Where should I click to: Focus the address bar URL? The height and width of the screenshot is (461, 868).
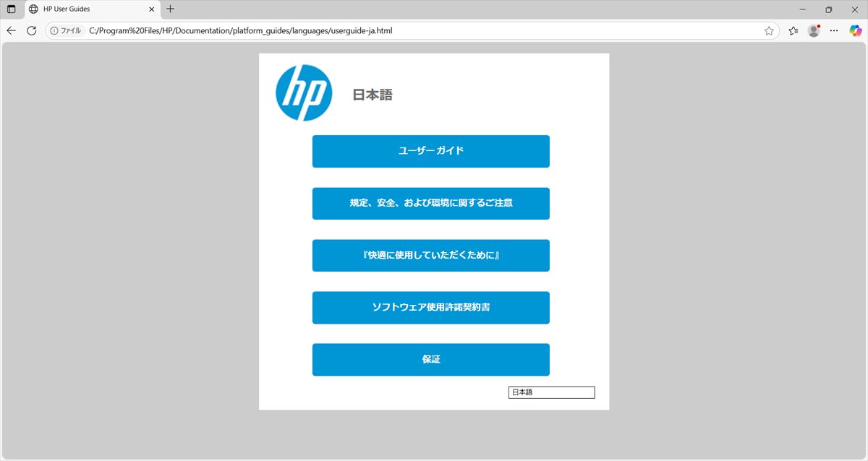241,31
